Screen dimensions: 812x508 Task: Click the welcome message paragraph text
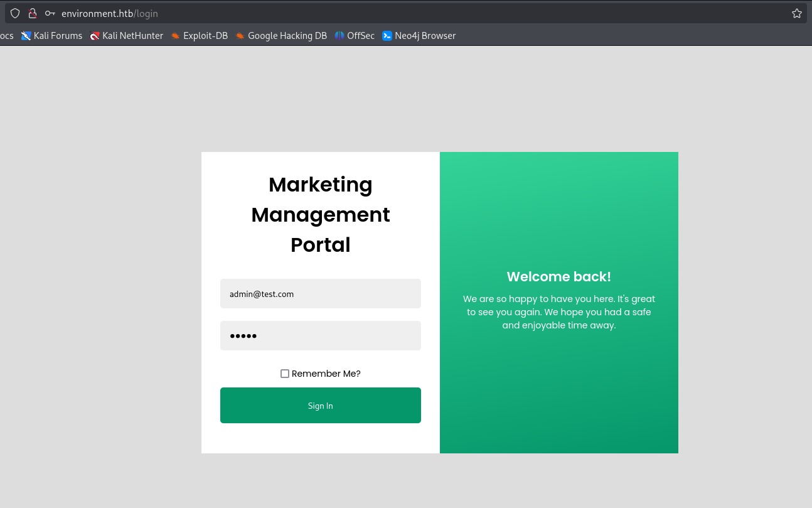(x=558, y=312)
